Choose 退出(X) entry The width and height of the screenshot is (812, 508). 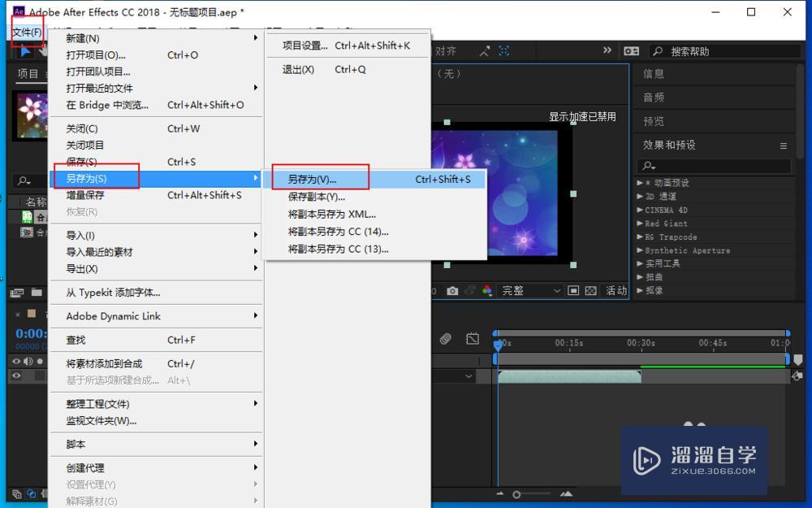point(347,69)
